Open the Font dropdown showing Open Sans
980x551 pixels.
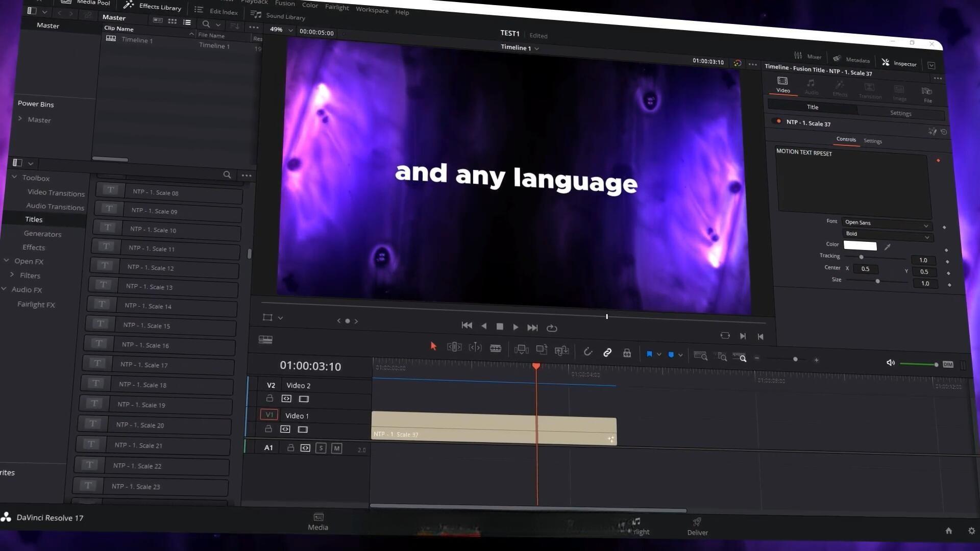[886, 223]
